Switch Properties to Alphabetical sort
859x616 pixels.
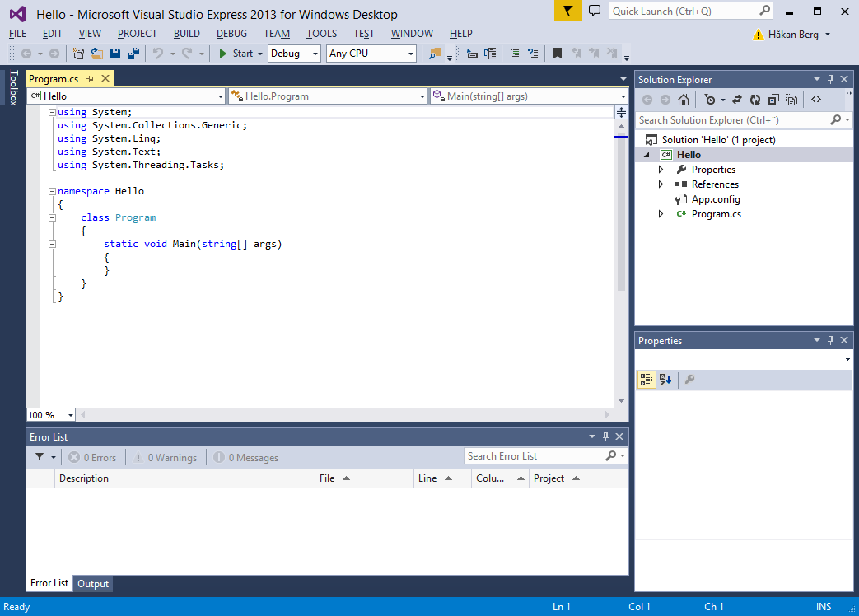[x=665, y=380]
